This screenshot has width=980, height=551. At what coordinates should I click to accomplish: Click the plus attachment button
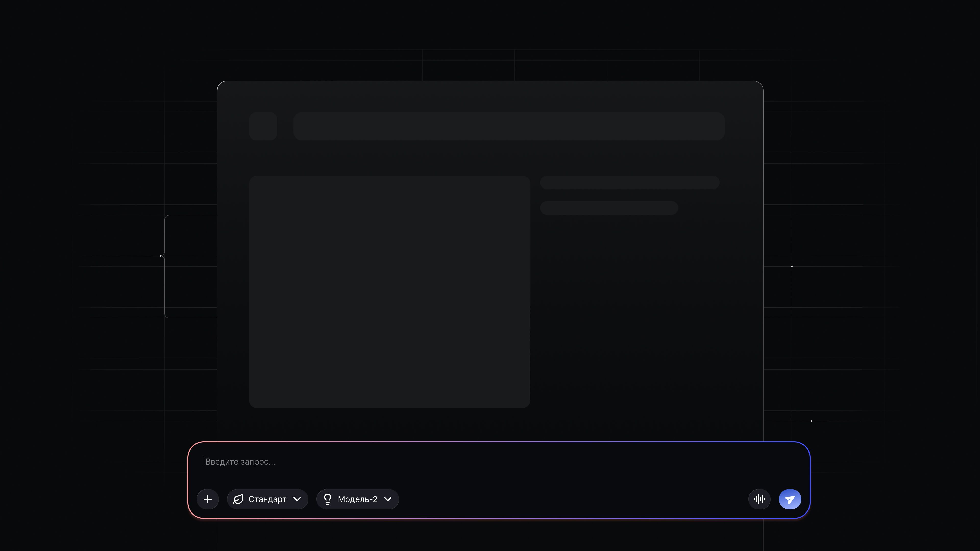(208, 499)
